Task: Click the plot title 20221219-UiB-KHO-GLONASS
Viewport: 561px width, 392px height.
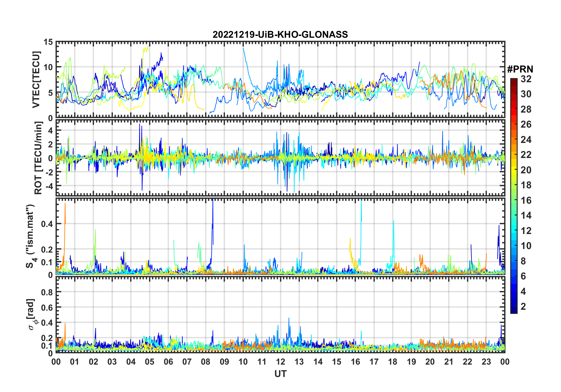Action: pos(280,35)
